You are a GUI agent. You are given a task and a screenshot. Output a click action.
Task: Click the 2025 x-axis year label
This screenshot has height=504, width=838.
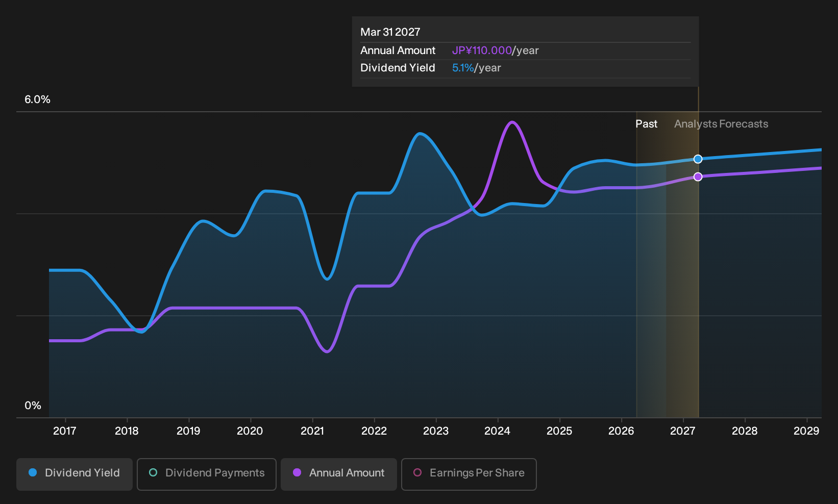559,431
